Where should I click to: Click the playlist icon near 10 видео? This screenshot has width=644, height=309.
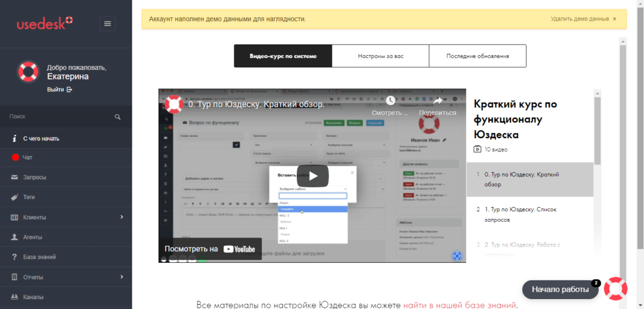point(477,149)
